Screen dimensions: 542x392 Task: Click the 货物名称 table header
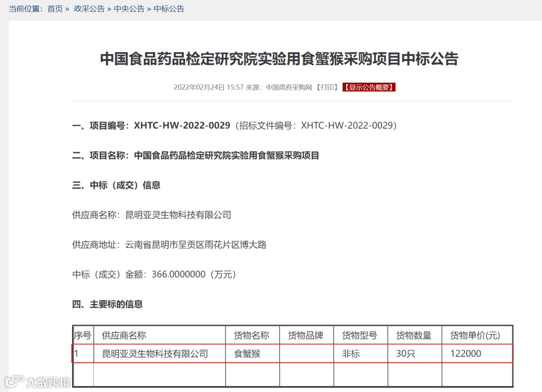252,335
